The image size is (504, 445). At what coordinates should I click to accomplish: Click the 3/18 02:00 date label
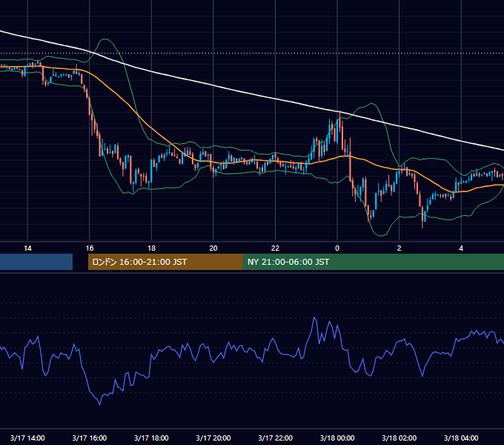tap(399, 438)
